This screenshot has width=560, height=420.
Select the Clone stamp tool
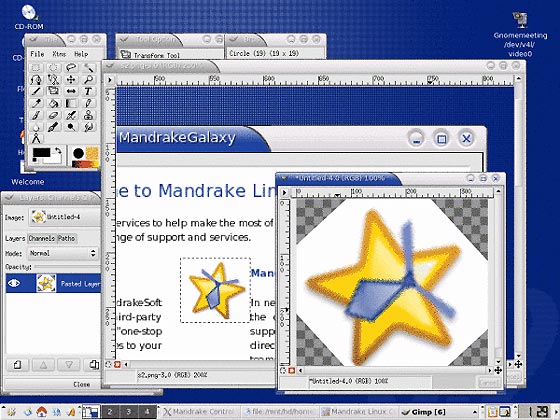pyautogui.click(x=89, y=115)
